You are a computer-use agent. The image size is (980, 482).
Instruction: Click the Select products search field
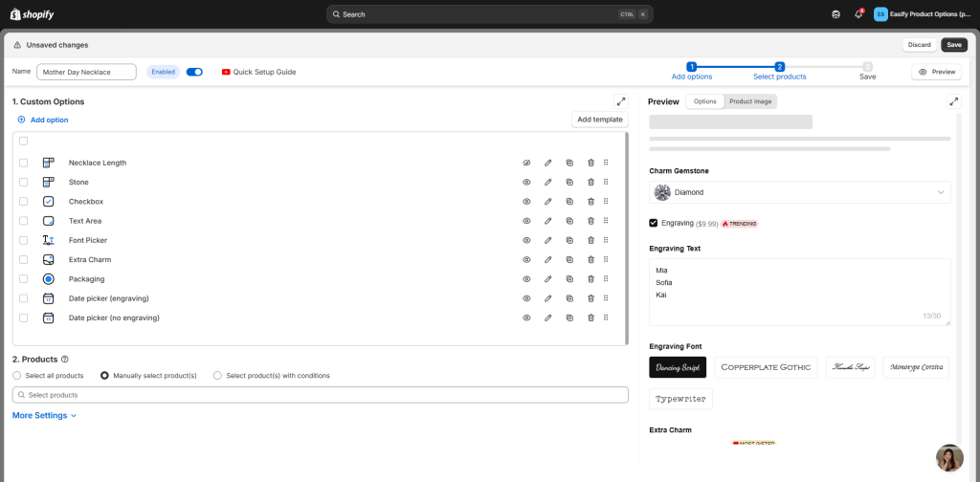tap(321, 395)
